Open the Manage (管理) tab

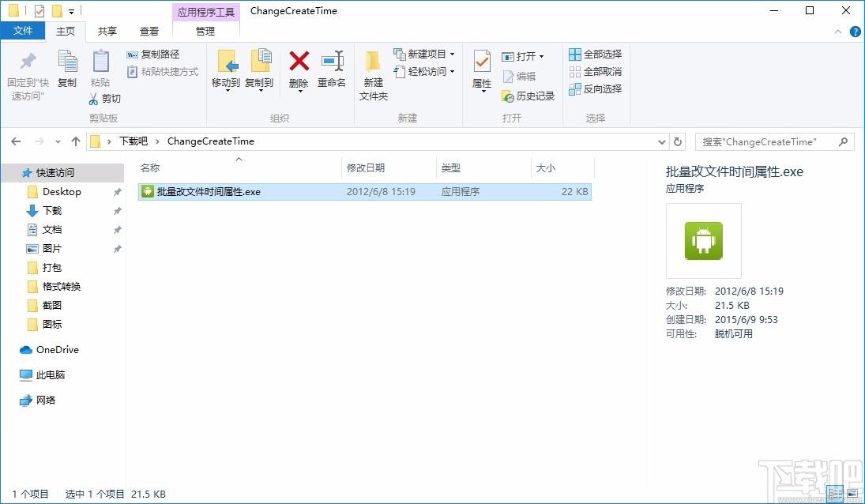(205, 31)
